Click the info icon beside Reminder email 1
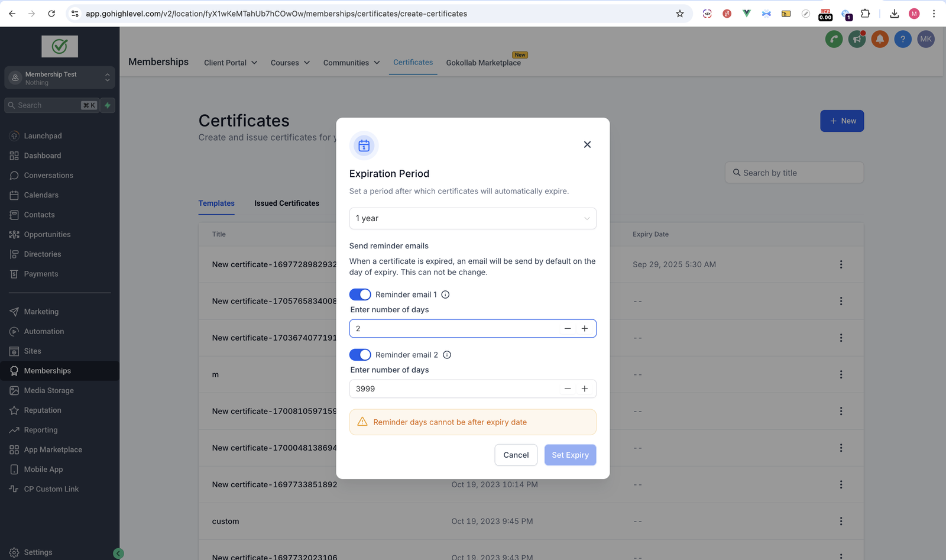946x560 pixels. [446, 294]
